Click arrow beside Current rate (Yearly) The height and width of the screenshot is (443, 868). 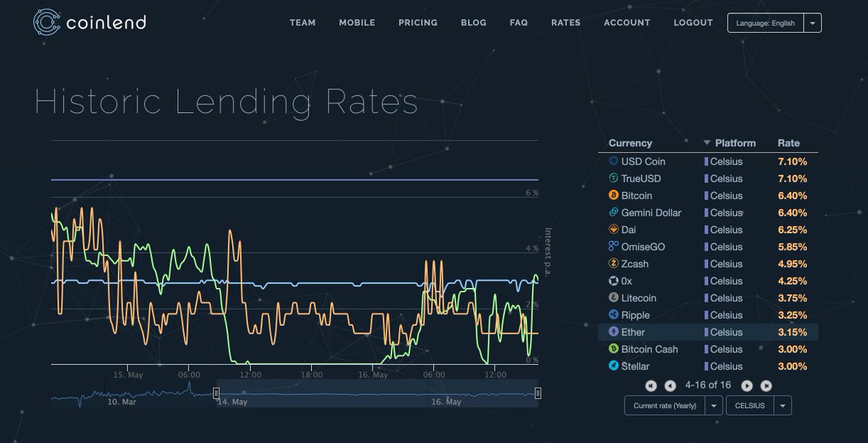pyautogui.click(x=714, y=405)
